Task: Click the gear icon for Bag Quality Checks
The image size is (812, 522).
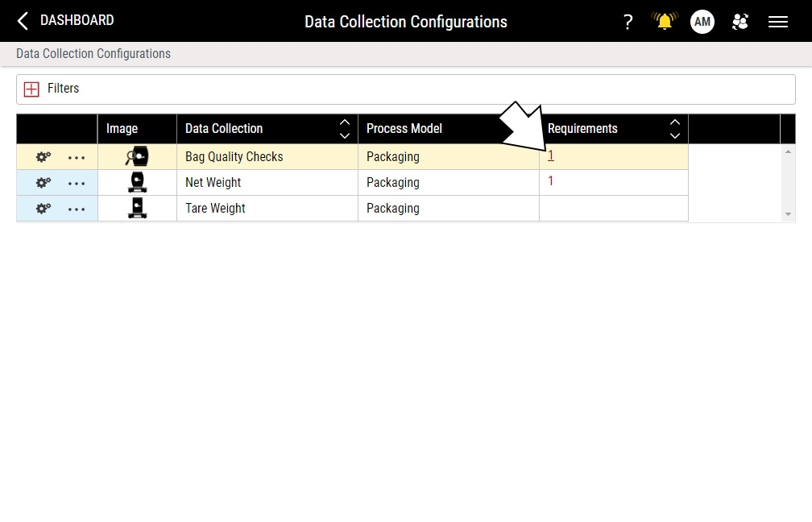Action: pyautogui.click(x=43, y=157)
